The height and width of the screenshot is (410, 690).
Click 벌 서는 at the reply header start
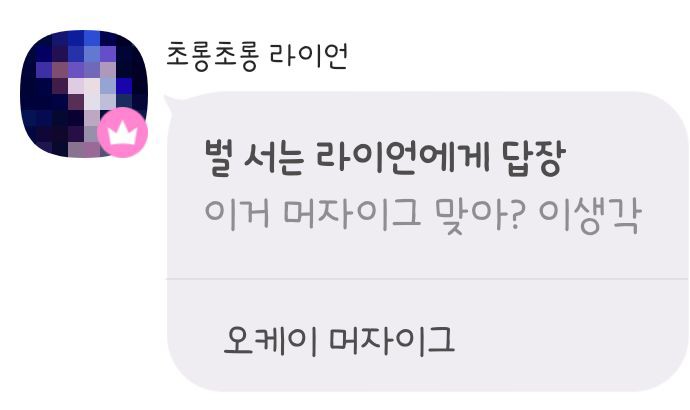[254, 158]
